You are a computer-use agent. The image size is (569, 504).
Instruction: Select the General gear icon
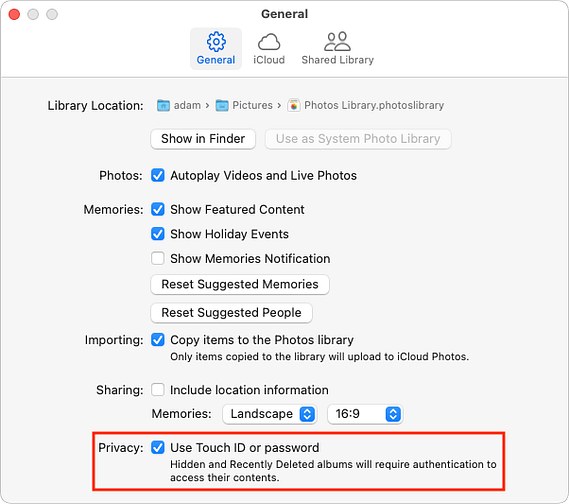(216, 41)
